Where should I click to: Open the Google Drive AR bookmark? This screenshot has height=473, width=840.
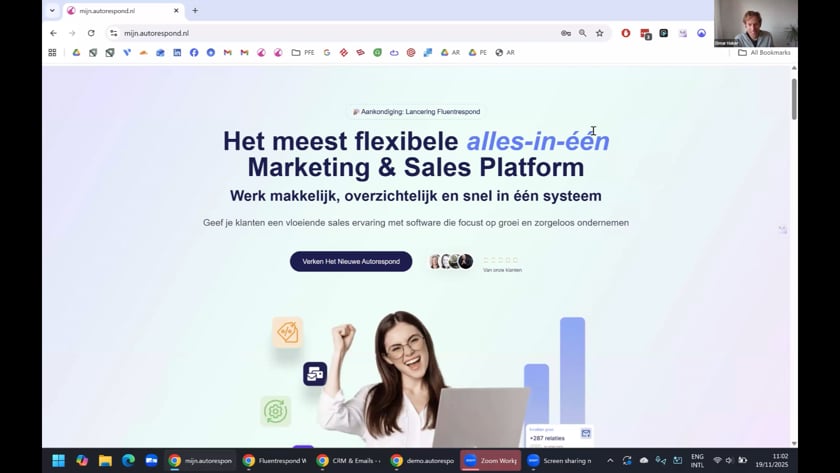pyautogui.click(x=450, y=52)
